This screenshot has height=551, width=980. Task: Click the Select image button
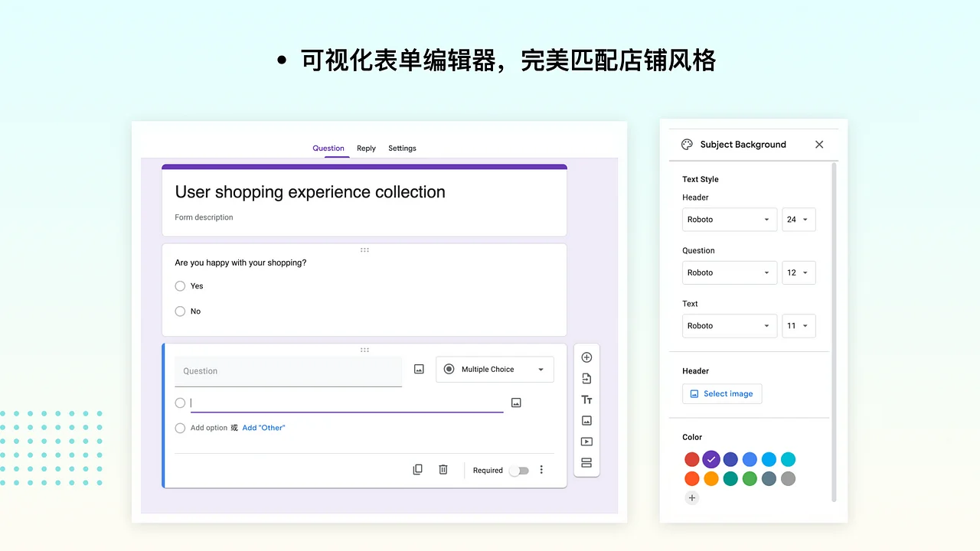coord(722,393)
